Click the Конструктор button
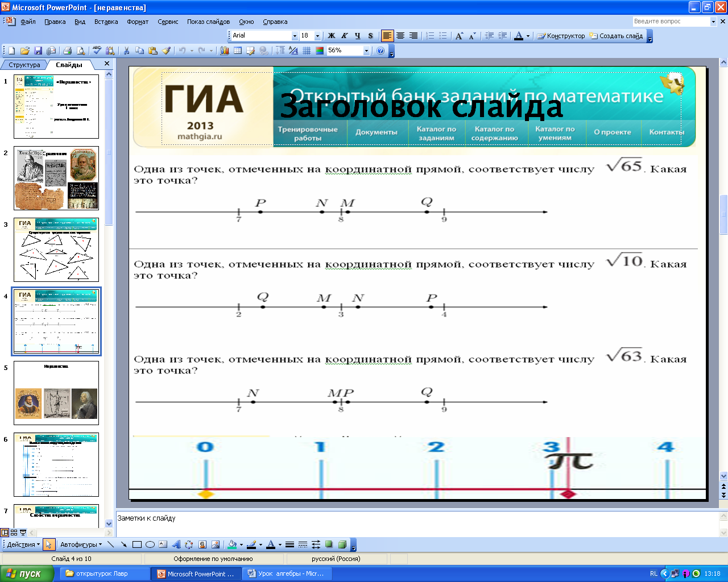Screen dimensions: 728x582 tap(561, 36)
